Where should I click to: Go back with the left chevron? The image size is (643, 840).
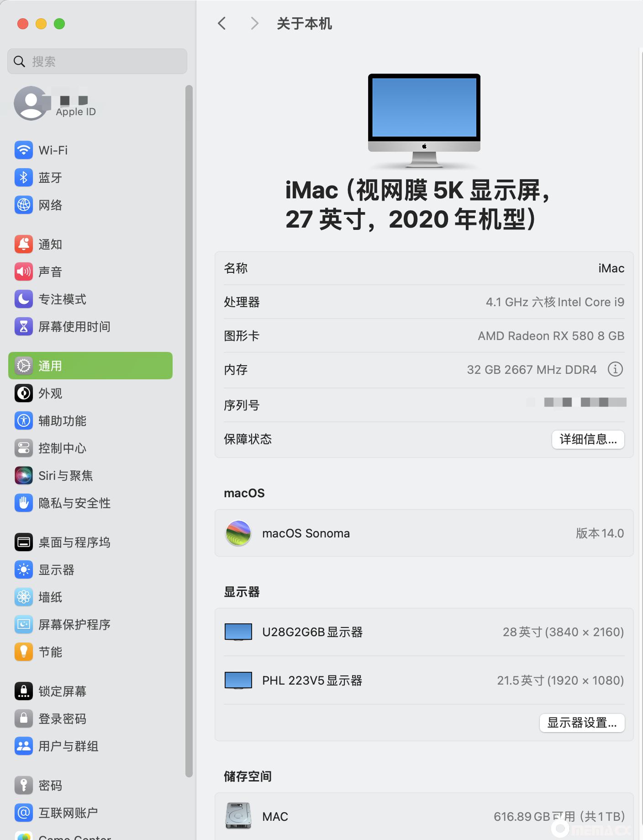(222, 23)
